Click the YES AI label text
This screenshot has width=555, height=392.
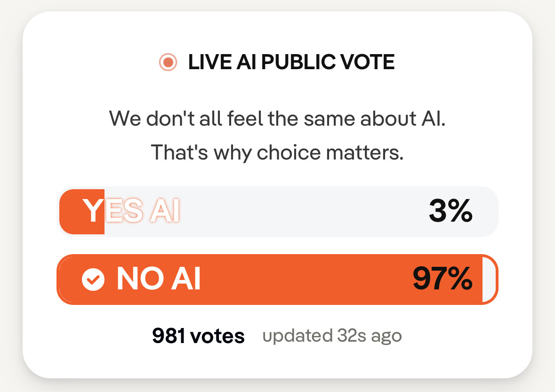131,211
